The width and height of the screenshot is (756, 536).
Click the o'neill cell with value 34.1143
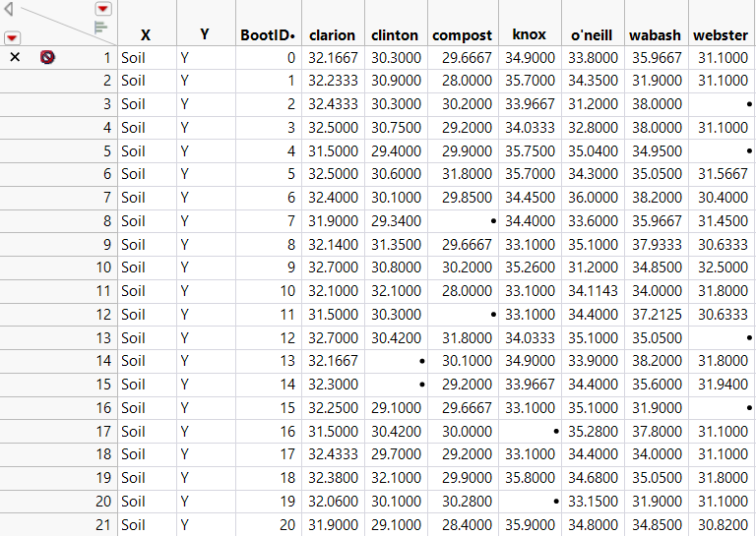(592, 291)
